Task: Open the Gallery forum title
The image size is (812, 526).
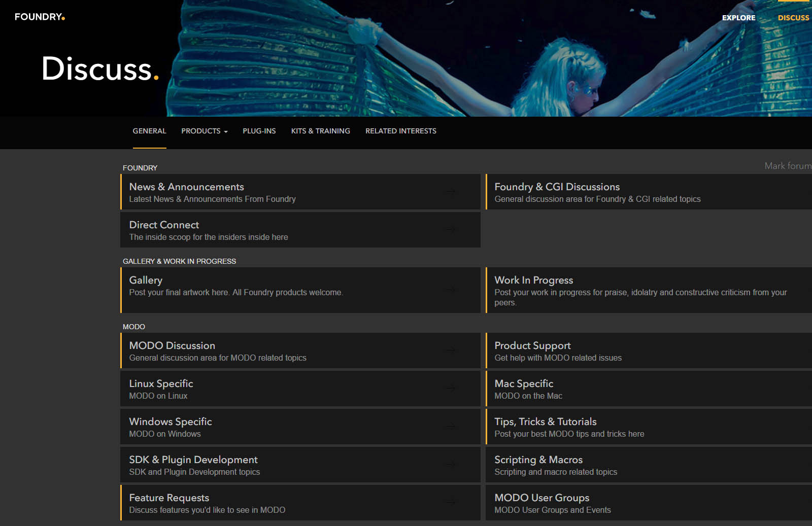Action: click(x=146, y=280)
